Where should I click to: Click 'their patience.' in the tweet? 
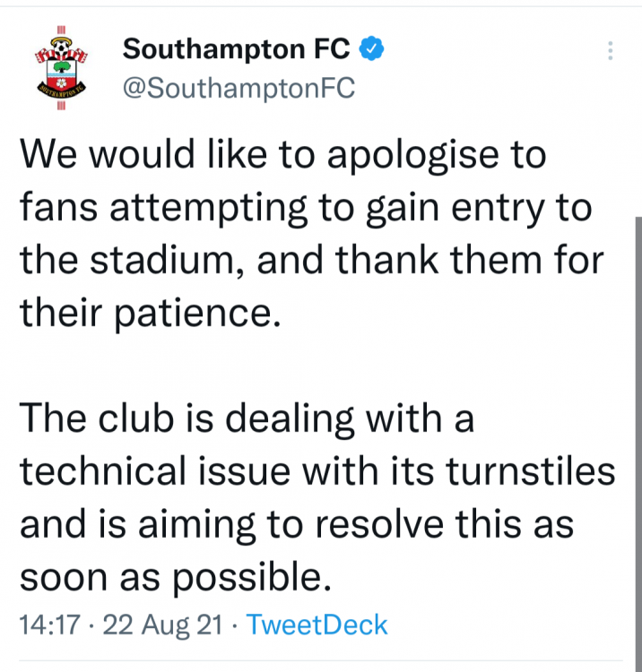coord(144,314)
